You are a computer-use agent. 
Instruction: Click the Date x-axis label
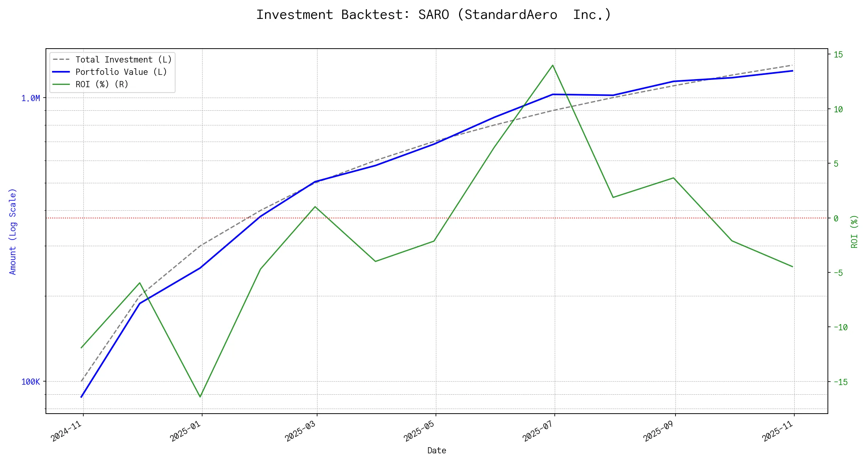(x=437, y=451)
